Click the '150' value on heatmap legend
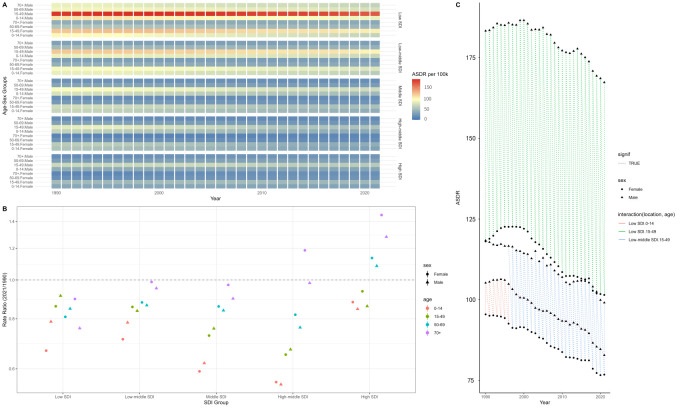The image size is (680, 408). (428, 87)
